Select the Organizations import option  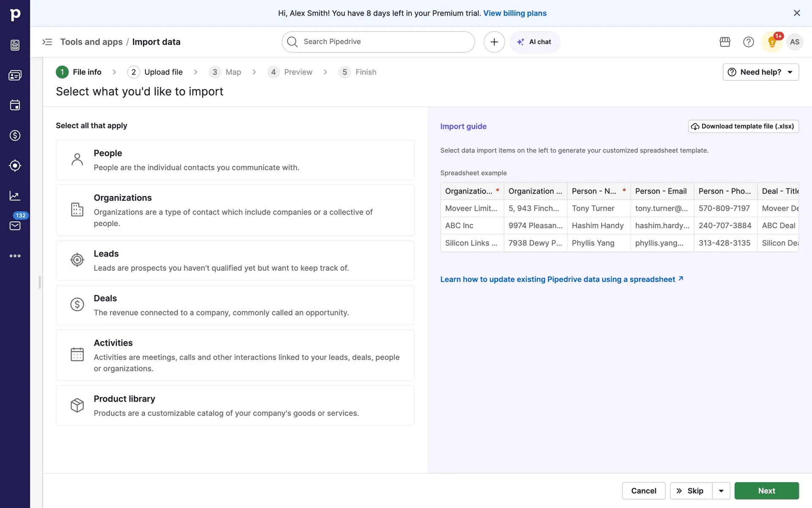pyautogui.click(x=235, y=210)
